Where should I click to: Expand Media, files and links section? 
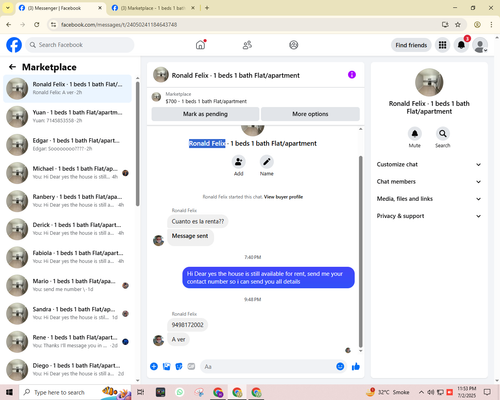429,199
